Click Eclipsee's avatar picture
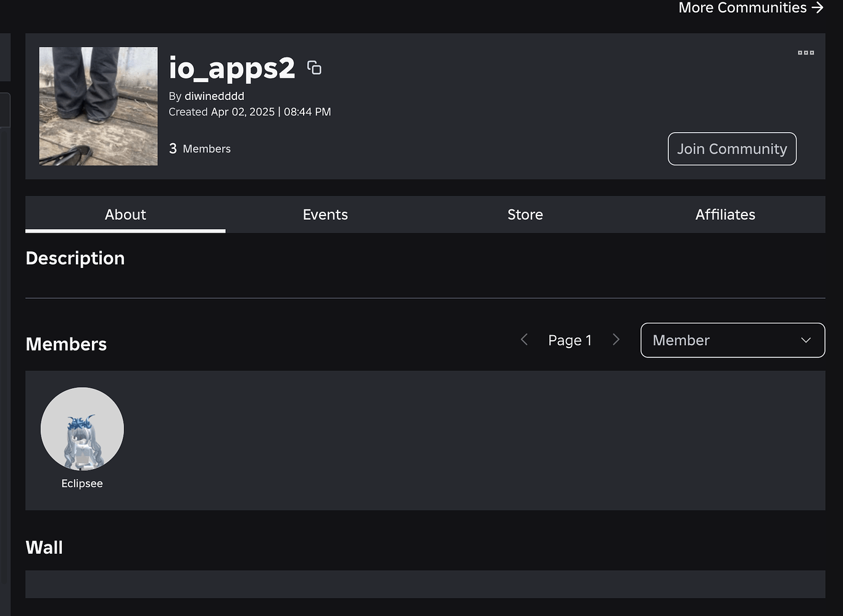 click(82, 428)
